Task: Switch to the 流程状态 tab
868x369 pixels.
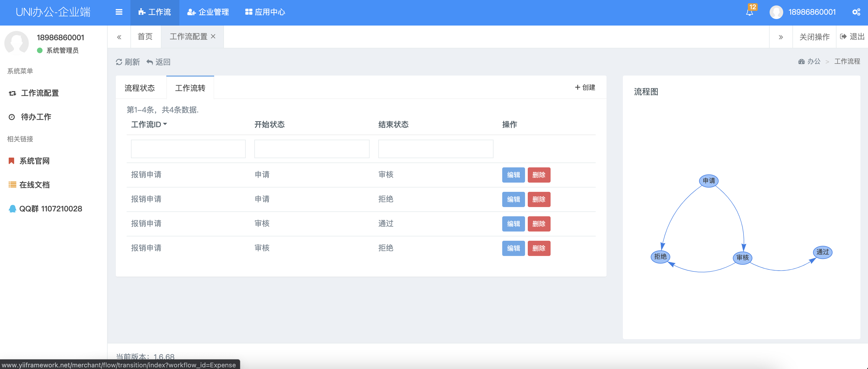Action: coord(139,88)
